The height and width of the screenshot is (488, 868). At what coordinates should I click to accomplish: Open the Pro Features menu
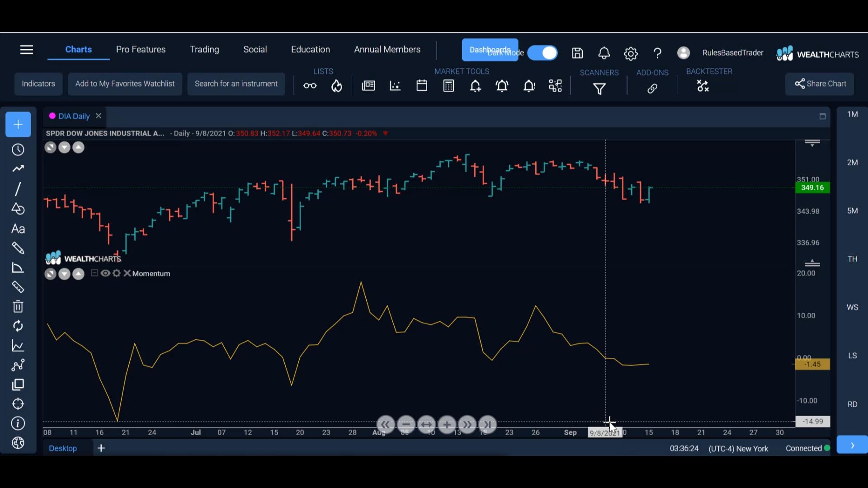pos(141,49)
